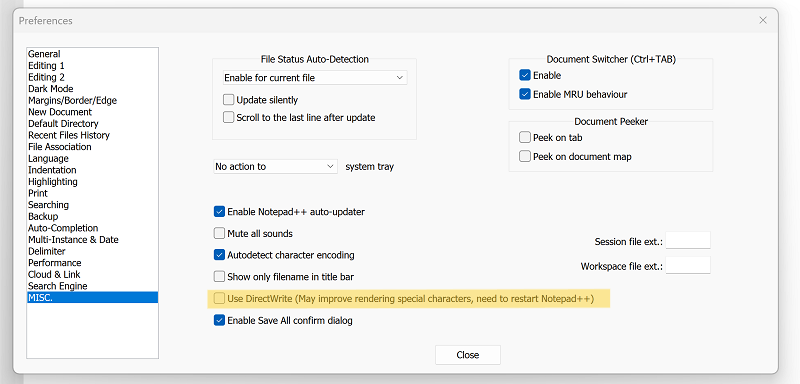Screen dimensions: 800x384
Task: Enable Peek on tab
Action: (x=525, y=138)
